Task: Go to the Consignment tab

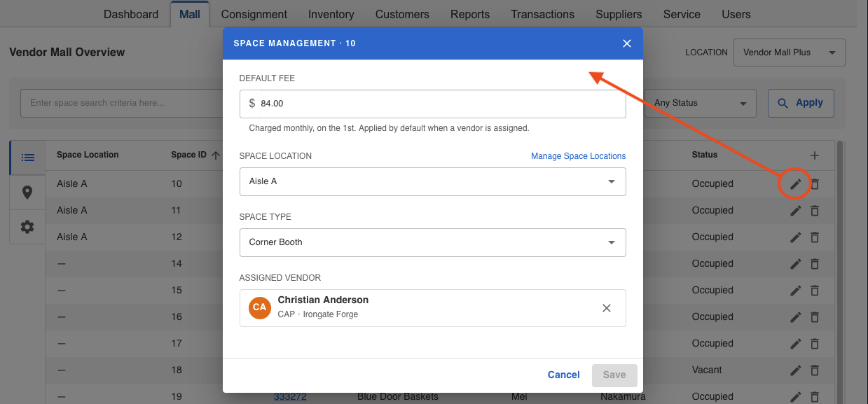Action: [254, 14]
